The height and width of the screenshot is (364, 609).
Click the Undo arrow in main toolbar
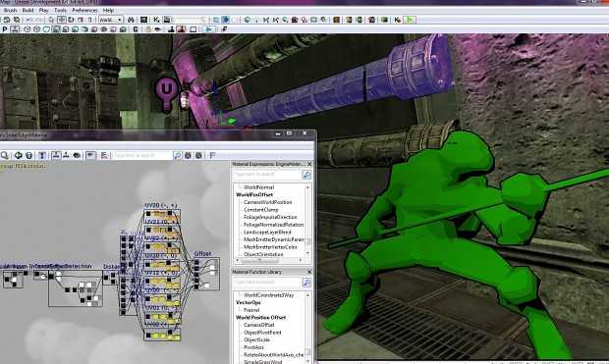(29, 20)
